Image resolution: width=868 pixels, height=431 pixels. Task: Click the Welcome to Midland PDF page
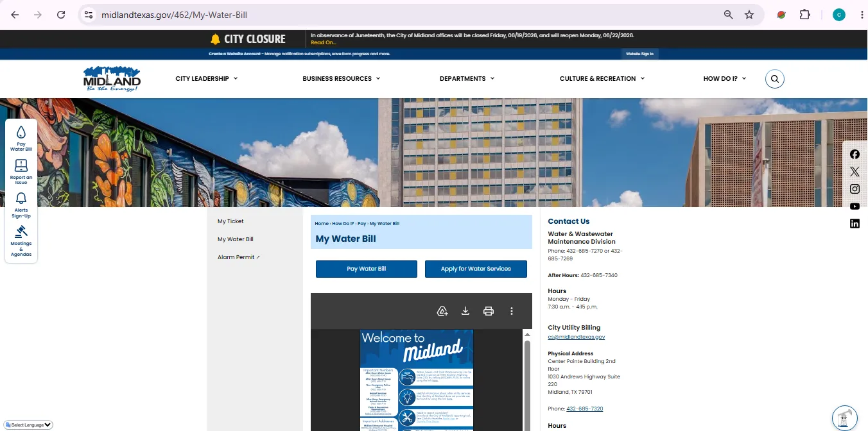click(417, 380)
